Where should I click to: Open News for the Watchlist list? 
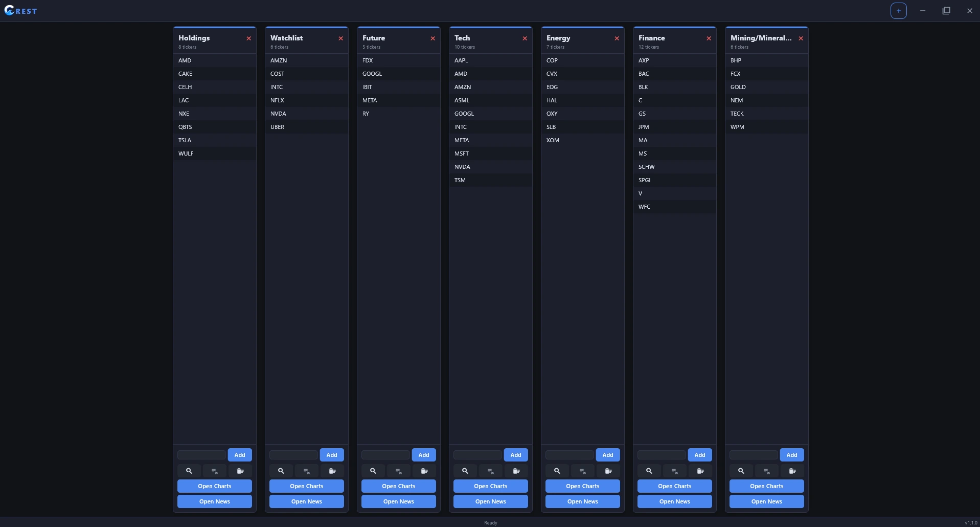coord(307,501)
